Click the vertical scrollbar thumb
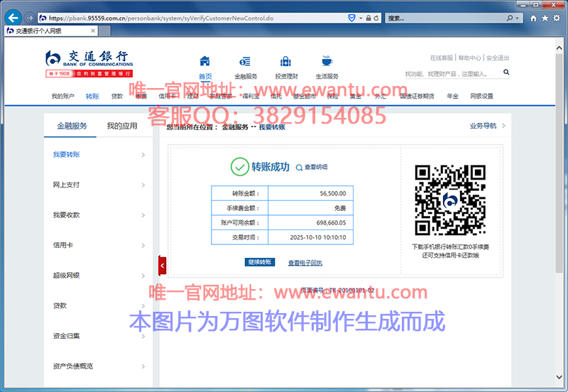Viewport: 568px width, 392px height. (x=559, y=163)
